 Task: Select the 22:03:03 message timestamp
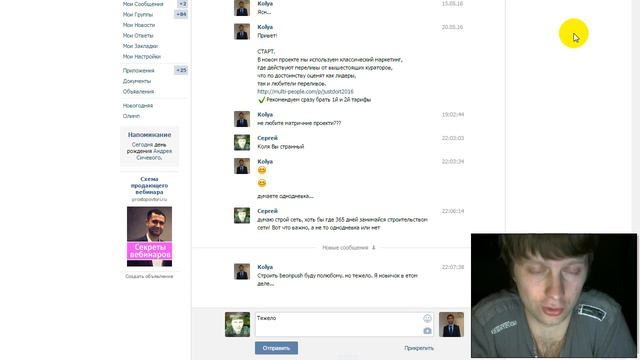pos(453,138)
